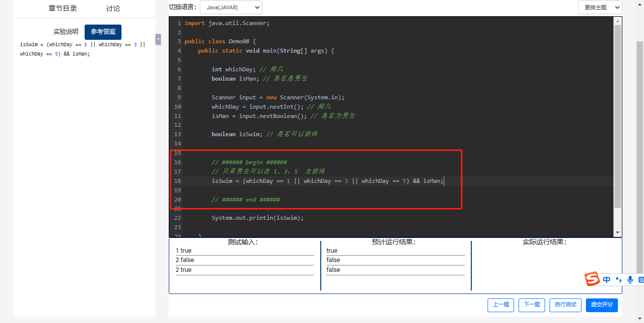This screenshot has height=323, width=644.
Task: Click line number 22 in gutter
Action: click(178, 218)
